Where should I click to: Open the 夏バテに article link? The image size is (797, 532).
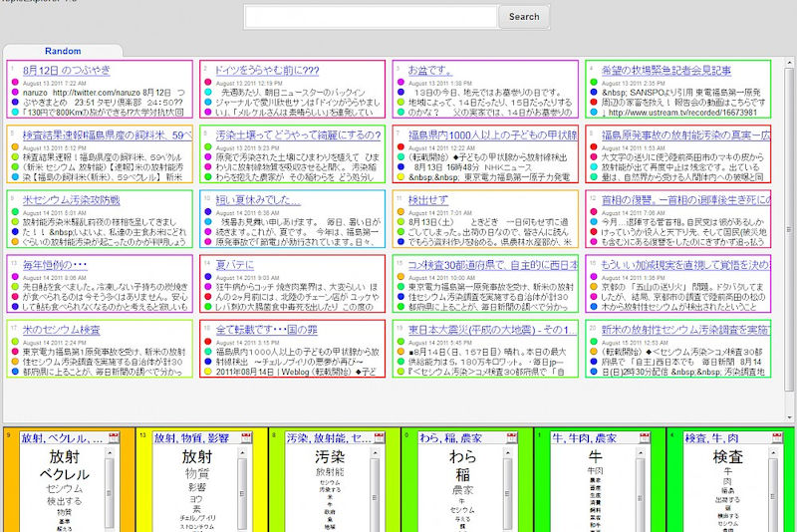[235, 264]
